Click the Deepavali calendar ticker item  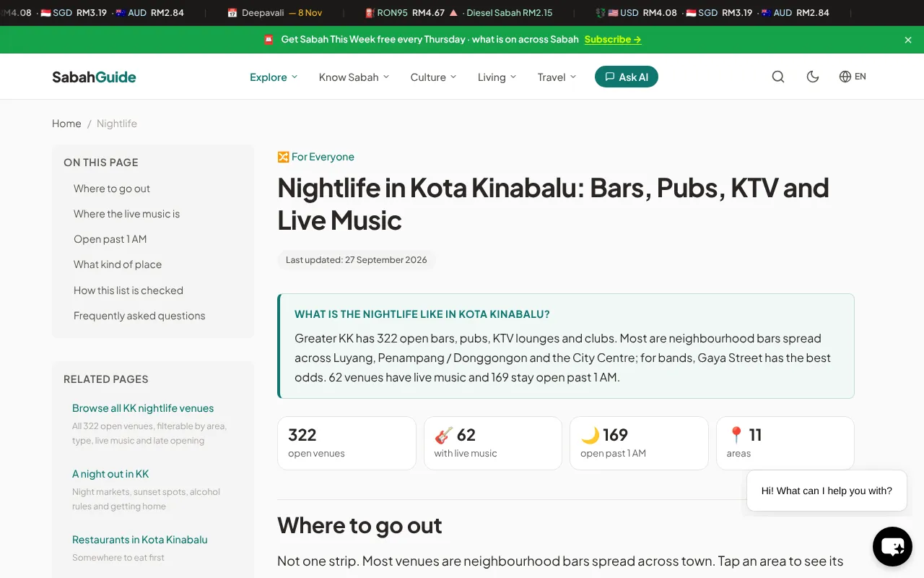coord(274,13)
